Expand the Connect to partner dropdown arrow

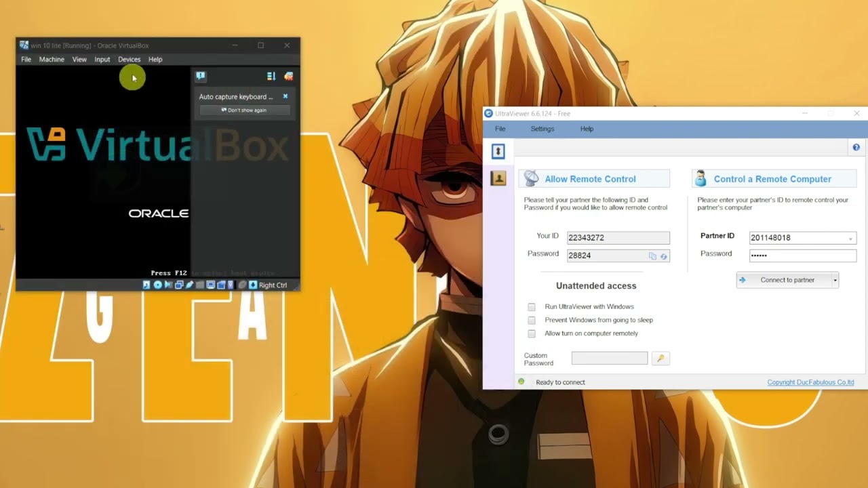(835, 280)
